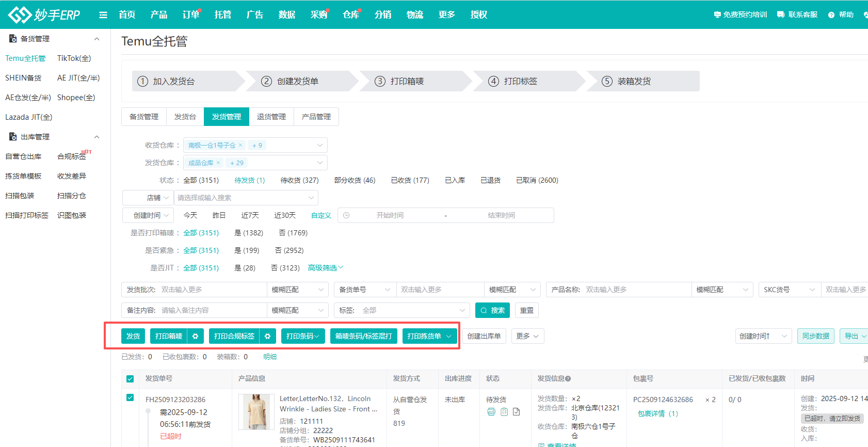Open settings gear beside 打印合规标签
868x447 pixels.
(267, 336)
